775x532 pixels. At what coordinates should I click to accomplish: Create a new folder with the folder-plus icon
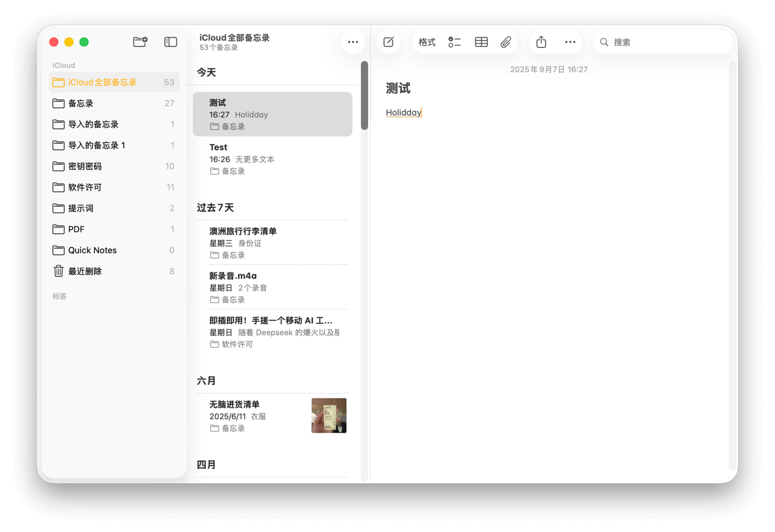point(140,42)
